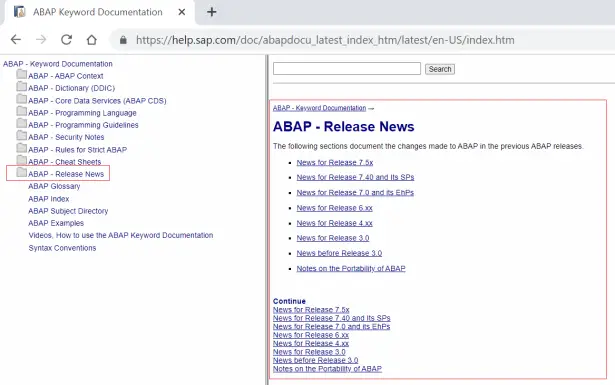Open ABAP - Rules for Strict ABAP entry
Screen dimensions: 615x385
pyautogui.click(x=78, y=150)
